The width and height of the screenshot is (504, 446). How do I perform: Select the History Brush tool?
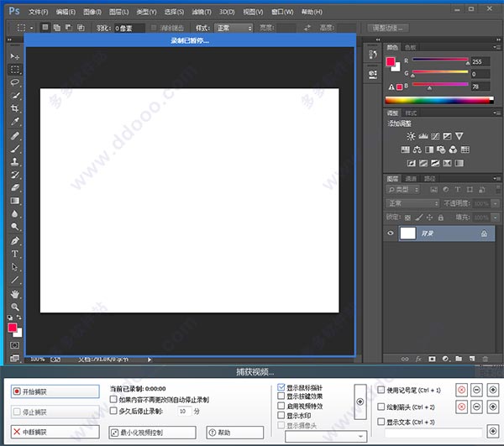14,175
